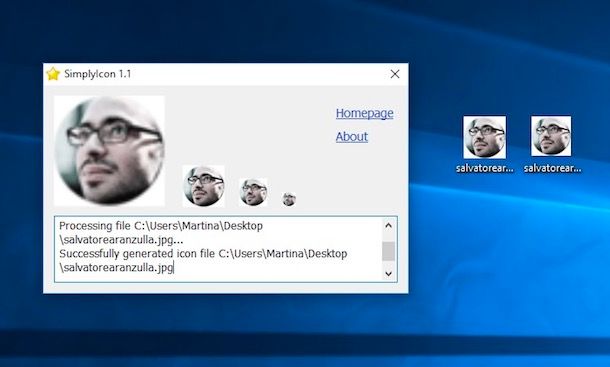Click the right desktop icon's salvatorear... label
The image size is (610, 367).
[x=552, y=169]
